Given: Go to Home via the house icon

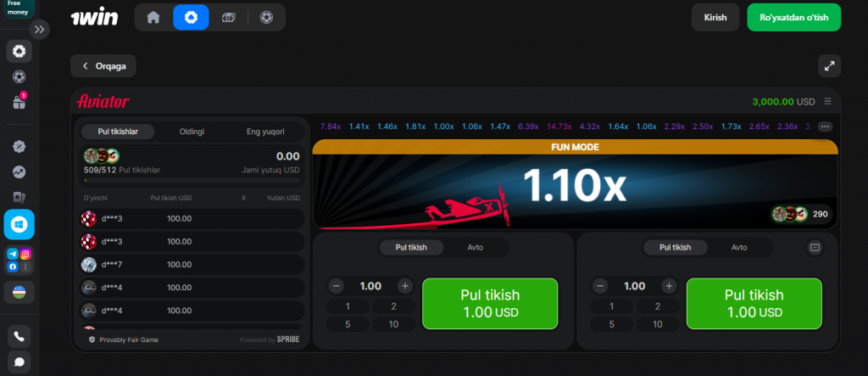Looking at the screenshot, I should (153, 17).
